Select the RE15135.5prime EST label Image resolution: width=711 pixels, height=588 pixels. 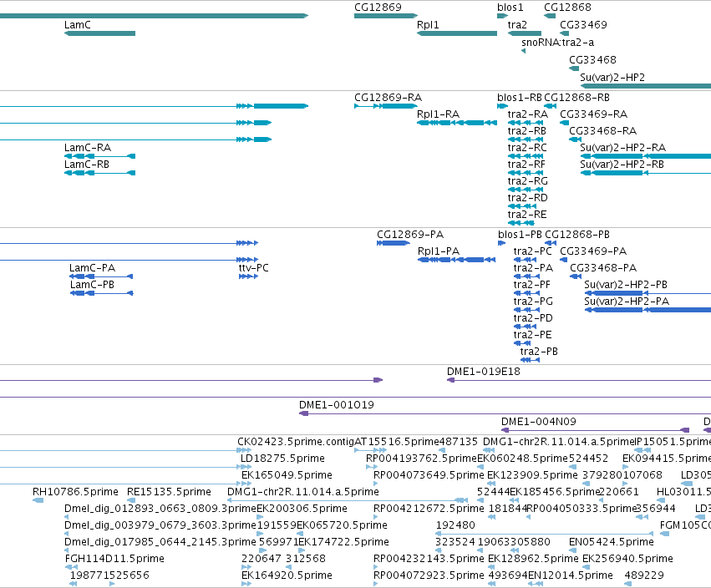coord(169,492)
